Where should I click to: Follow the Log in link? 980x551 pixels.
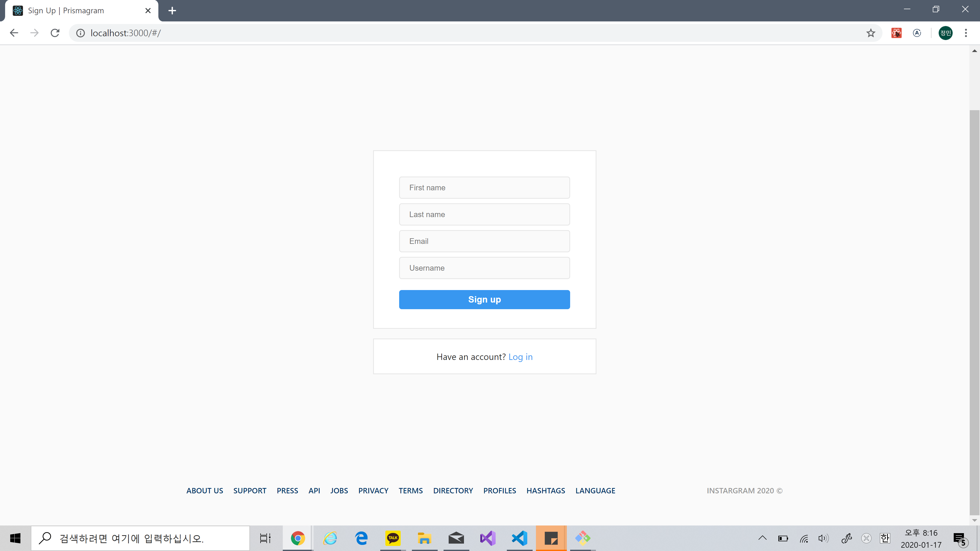tap(520, 356)
